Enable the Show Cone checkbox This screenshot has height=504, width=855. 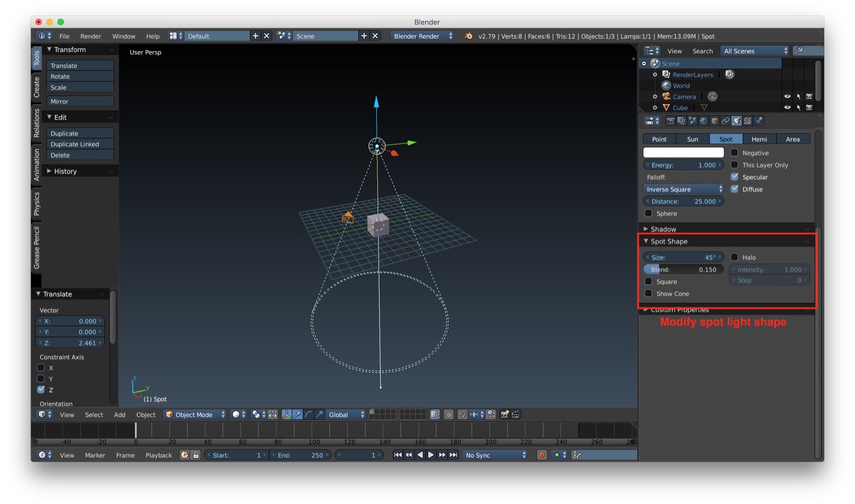pos(648,293)
